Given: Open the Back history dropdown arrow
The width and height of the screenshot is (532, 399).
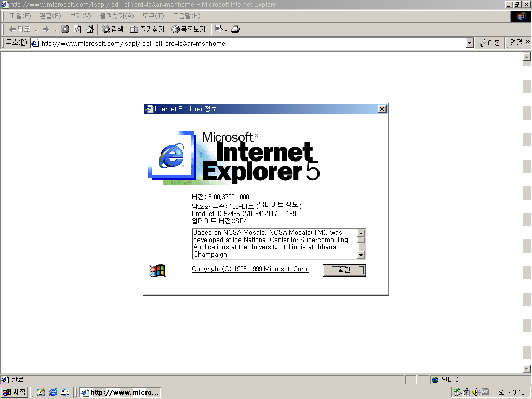Looking at the screenshot, I should [36, 30].
